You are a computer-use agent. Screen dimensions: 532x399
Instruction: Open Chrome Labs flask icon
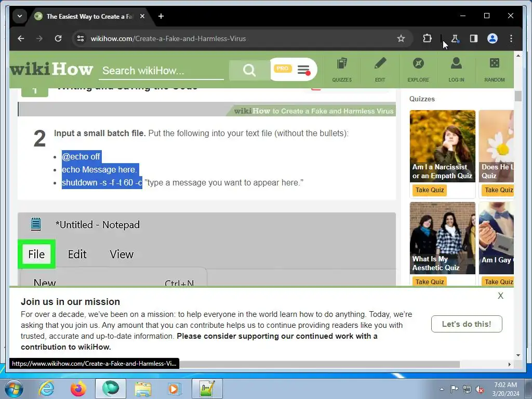(455, 38)
